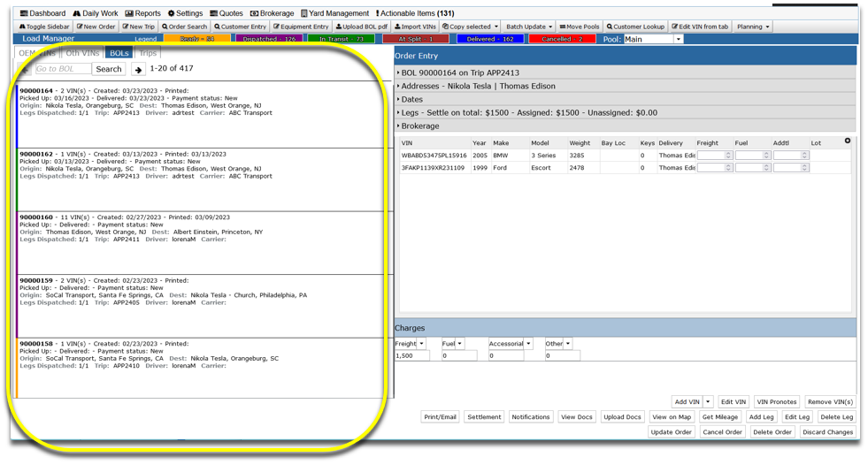Expand the Addresses section
868x472 pixels.
626,86
